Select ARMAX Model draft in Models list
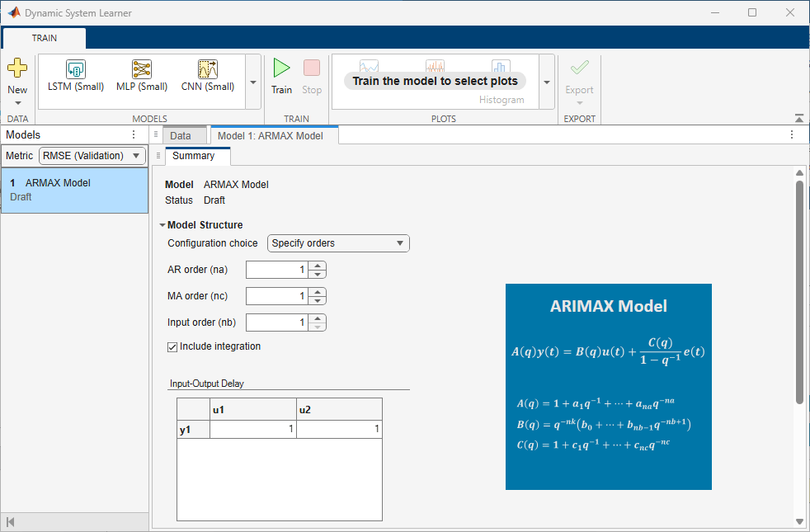Screen dimensions: 810x532 [74, 190]
